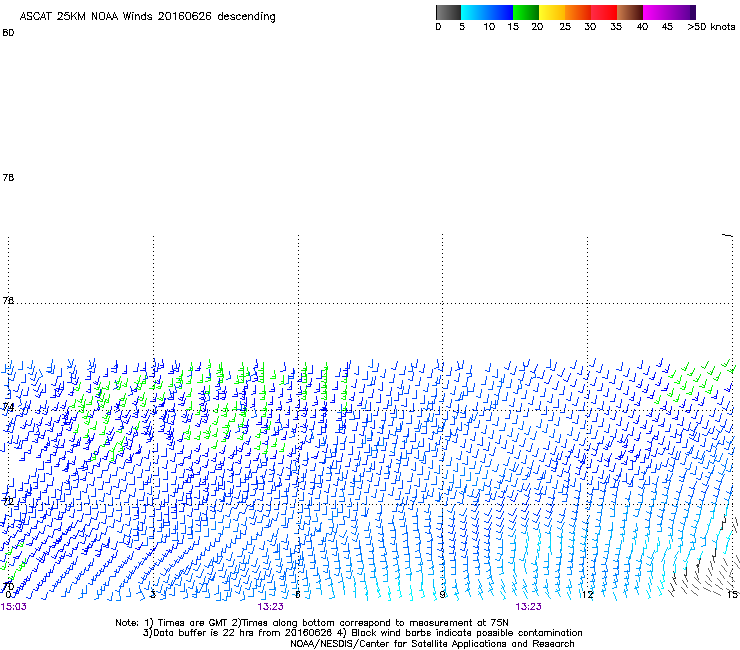Click the '20' label under the color bar
740x650 pixels.
537,27
